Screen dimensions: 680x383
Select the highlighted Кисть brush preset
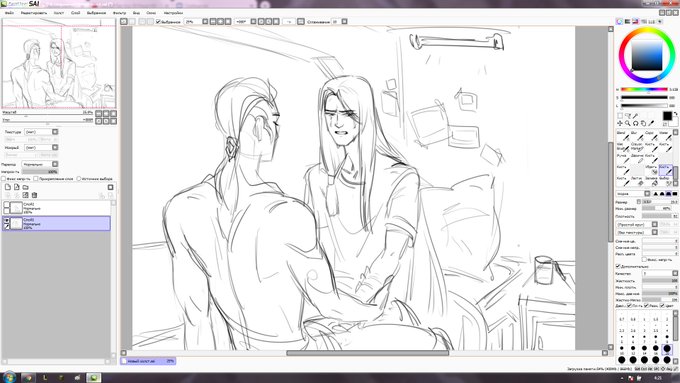[665, 170]
